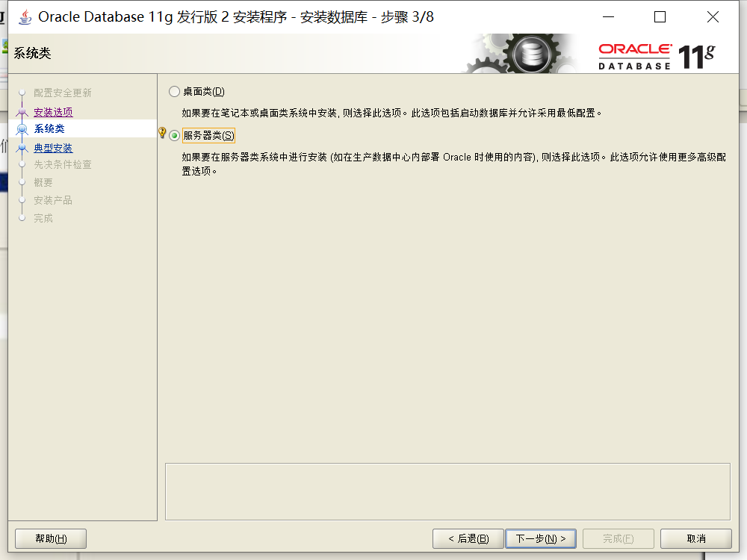Minimize the Oracle installer window
Screen dimensions: 747x560
pos(608,17)
